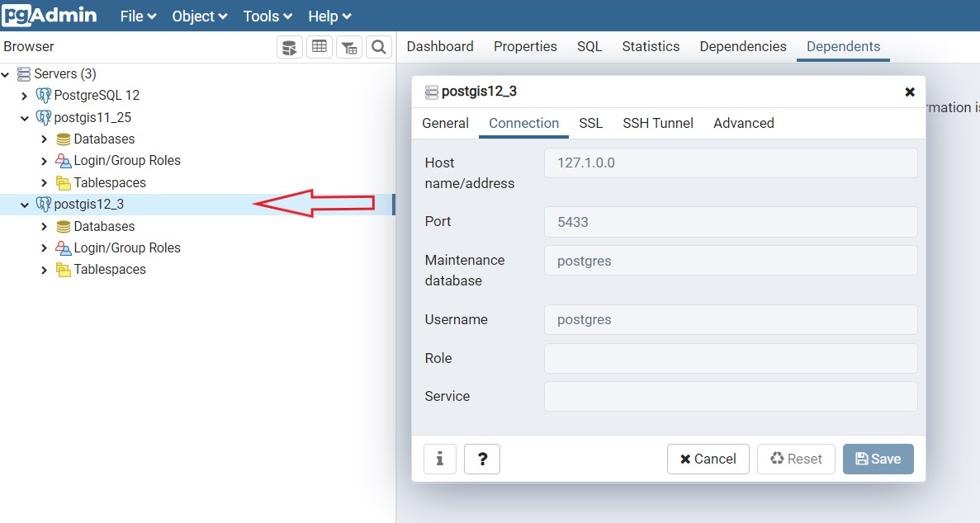Collapse the postgis11_25 server node
Image resolution: width=980 pixels, height=523 pixels.
tap(24, 118)
